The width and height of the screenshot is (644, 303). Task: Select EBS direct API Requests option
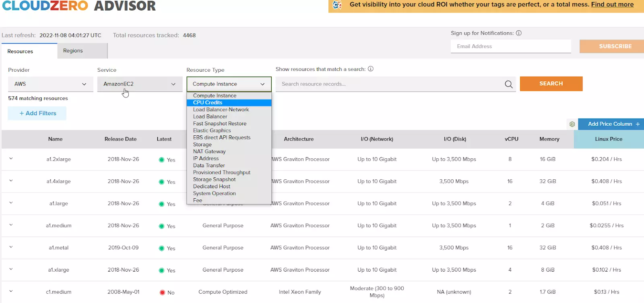coord(229,137)
